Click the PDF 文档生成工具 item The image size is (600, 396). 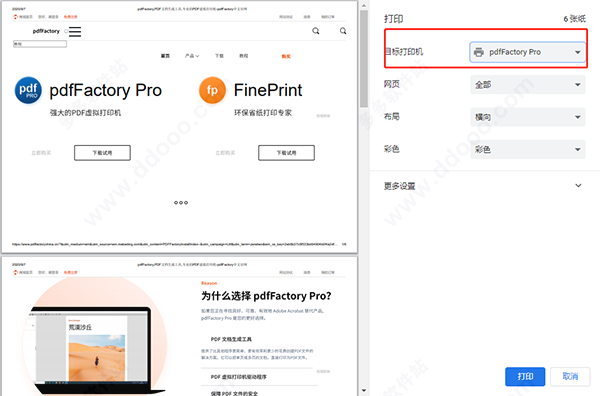(231, 339)
